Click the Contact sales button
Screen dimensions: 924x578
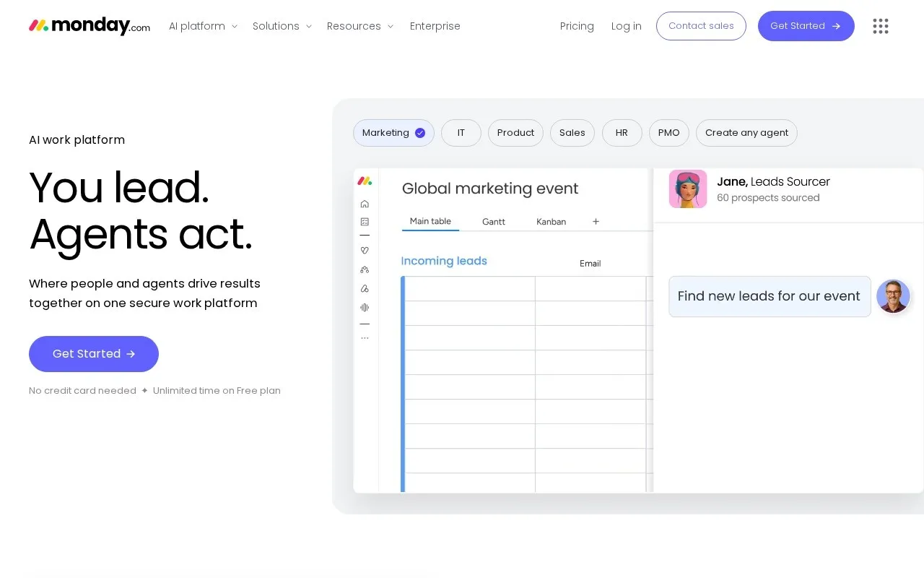pos(701,26)
